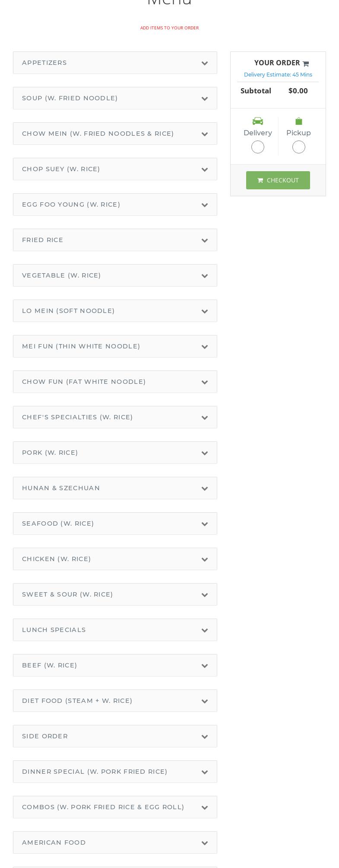
Task: Click the shopping cart icon beside Your Order
Action: (x=306, y=64)
